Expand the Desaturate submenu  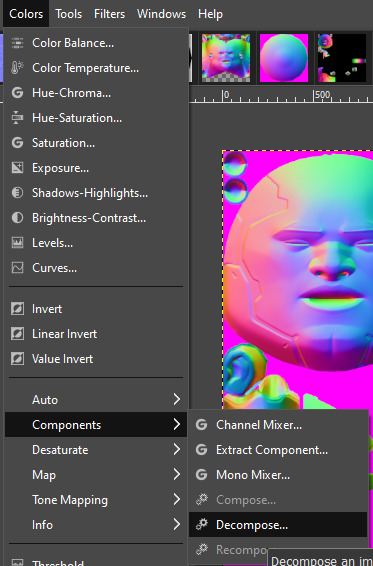pyautogui.click(x=96, y=450)
